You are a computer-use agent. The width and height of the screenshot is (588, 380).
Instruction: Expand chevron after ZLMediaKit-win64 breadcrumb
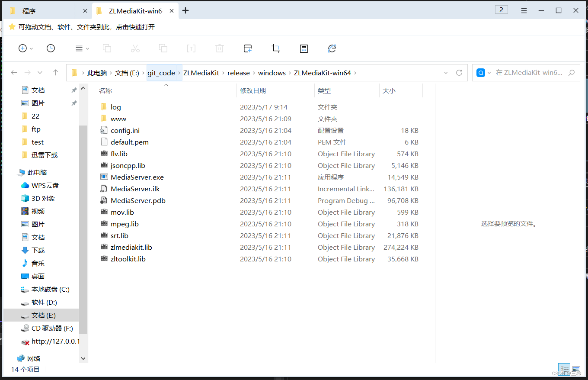click(355, 73)
